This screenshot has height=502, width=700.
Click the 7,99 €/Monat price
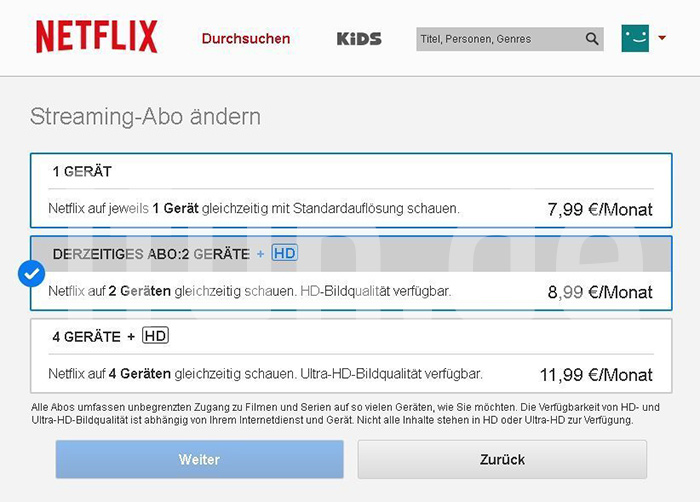point(600,209)
